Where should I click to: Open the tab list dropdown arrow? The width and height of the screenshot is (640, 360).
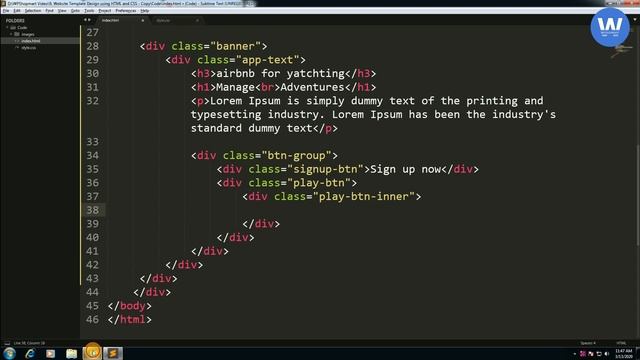click(635, 20)
